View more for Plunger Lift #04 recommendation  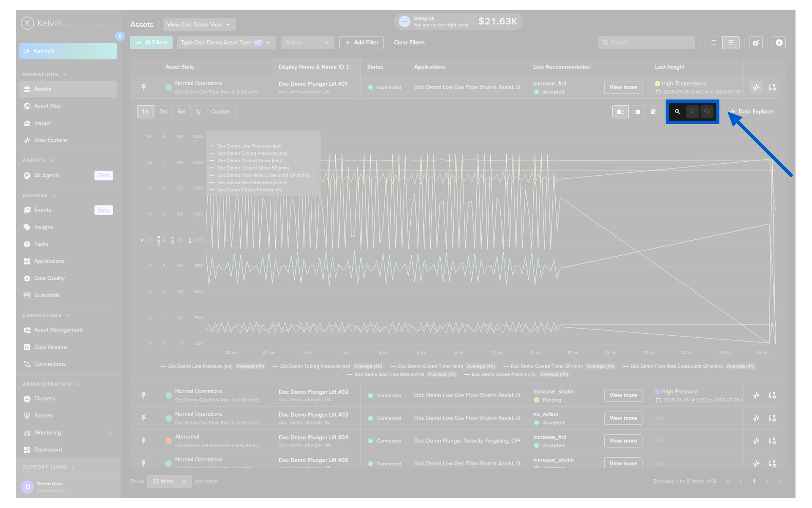pyautogui.click(x=623, y=441)
